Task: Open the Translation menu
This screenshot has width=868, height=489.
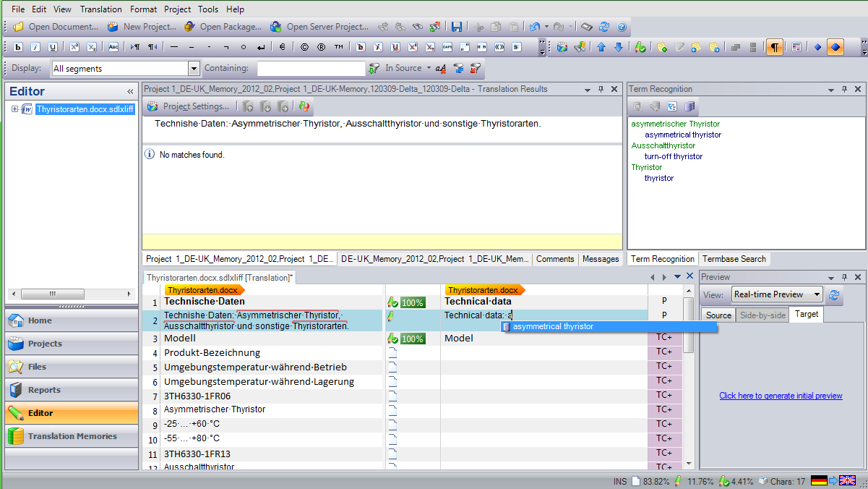Action: pos(100,9)
